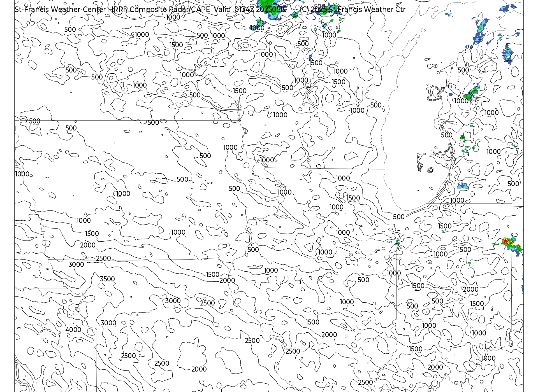Click the "3500" CAPE contour label
The height and width of the screenshot is (392, 538).
click(x=107, y=279)
